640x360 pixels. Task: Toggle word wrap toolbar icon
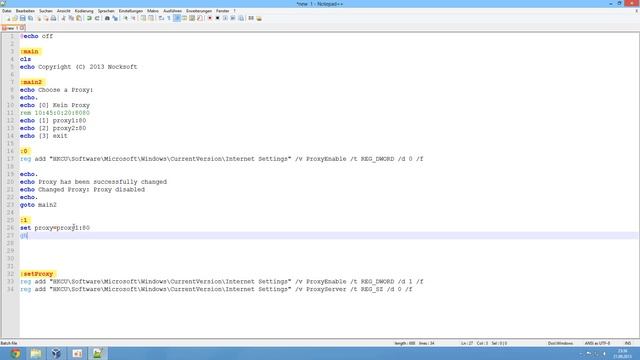click(161, 18)
